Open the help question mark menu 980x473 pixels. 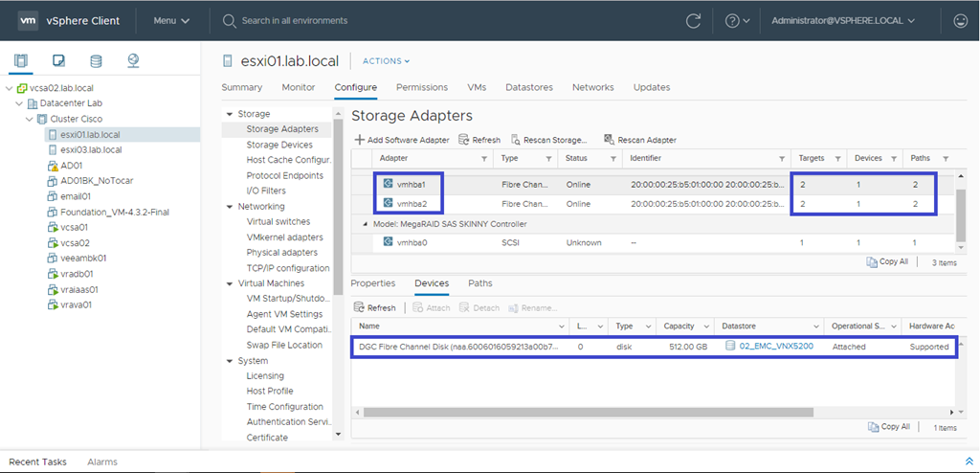pyautogui.click(x=737, y=20)
